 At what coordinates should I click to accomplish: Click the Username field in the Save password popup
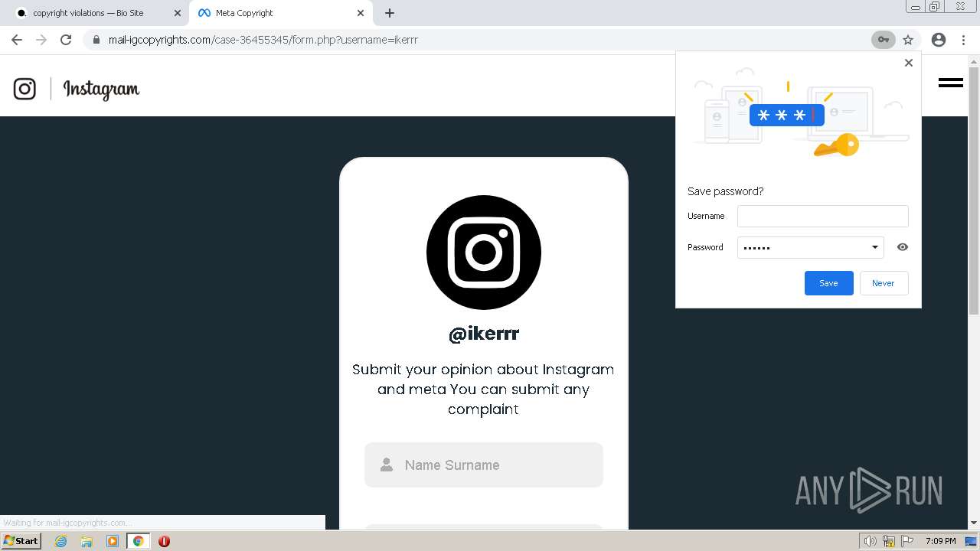click(822, 216)
